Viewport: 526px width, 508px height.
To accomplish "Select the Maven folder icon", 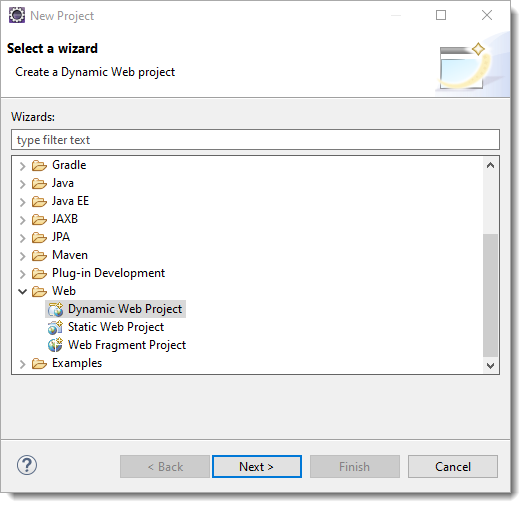I will click(x=39, y=255).
